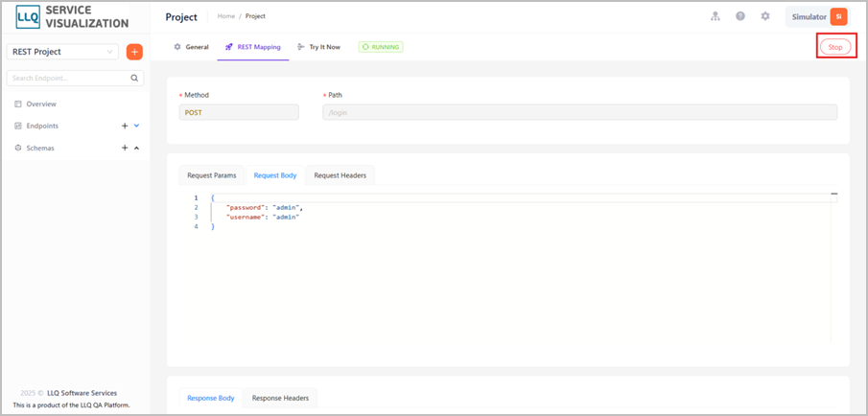Click the Try It Now icon
This screenshot has width=868, height=416.
point(300,47)
